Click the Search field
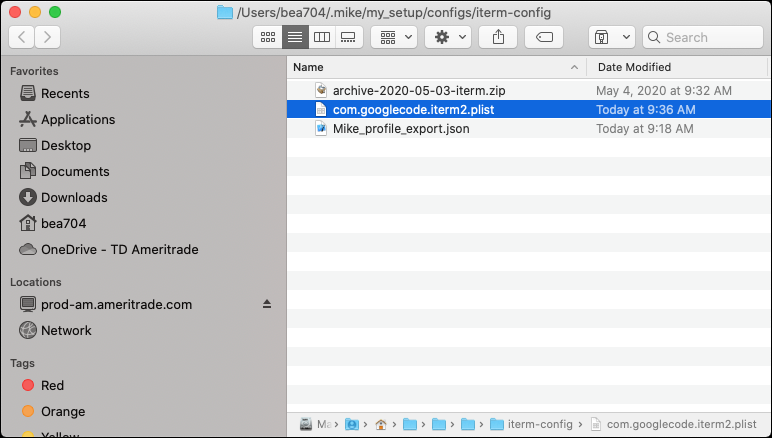This screenshot has height=438, width=772. pyautogui.click(x=703, y=37)
